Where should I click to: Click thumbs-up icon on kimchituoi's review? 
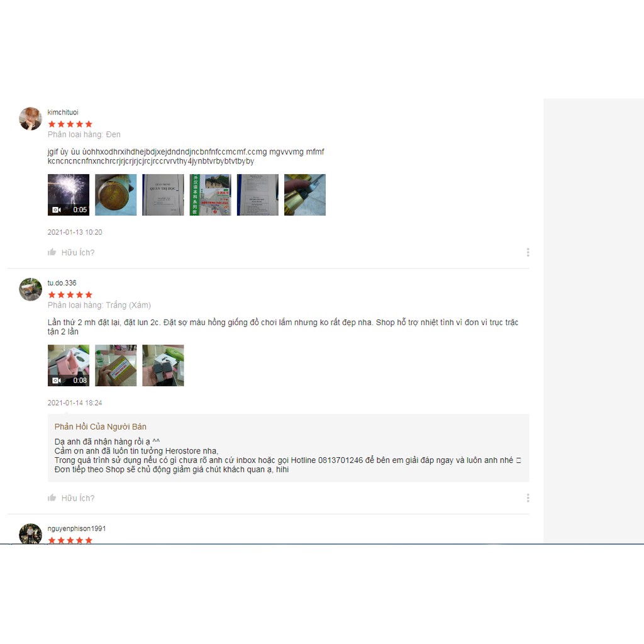pyautogui.click(x=52, y=252)
